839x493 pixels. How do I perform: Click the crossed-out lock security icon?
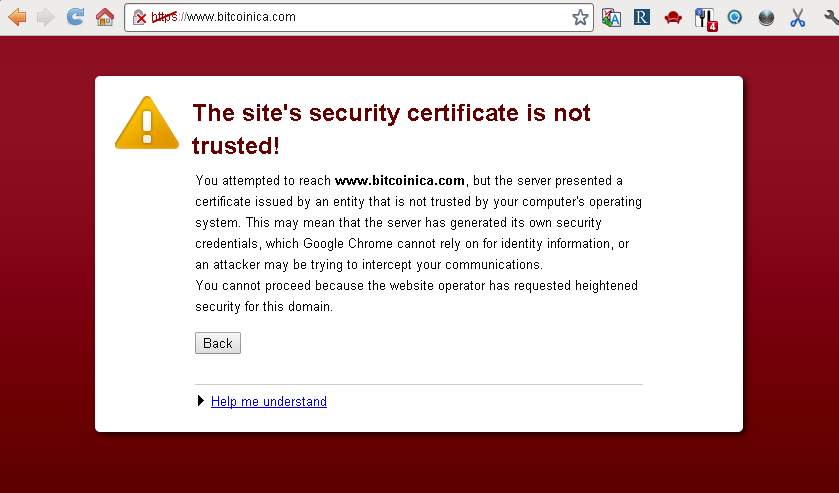pos(139,18)
